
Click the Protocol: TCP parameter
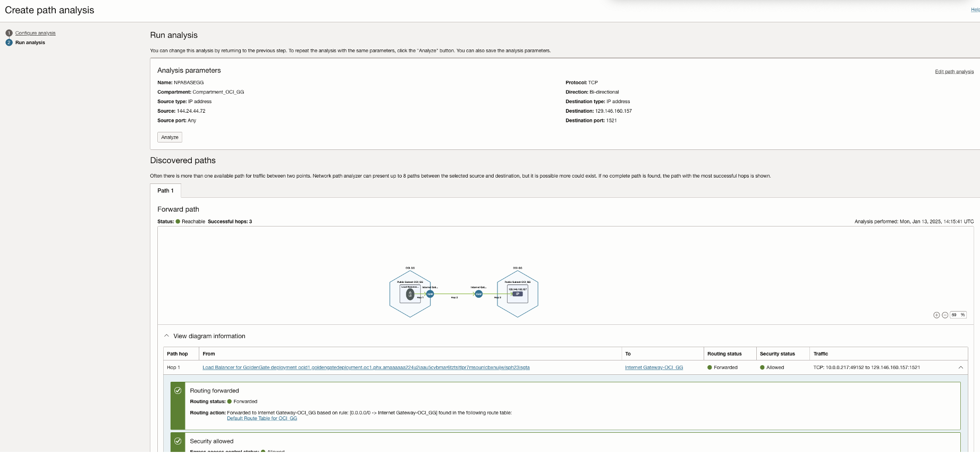[582, 82]
